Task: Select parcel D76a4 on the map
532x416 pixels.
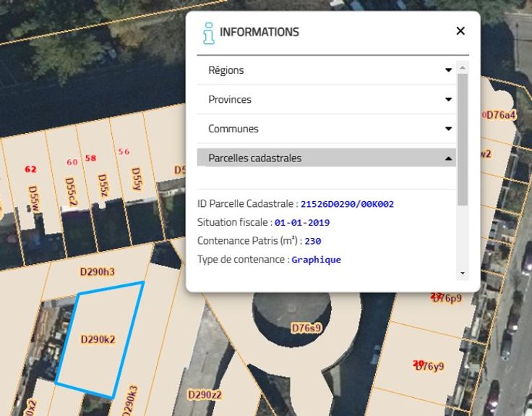Action: (x=500, y=115)
